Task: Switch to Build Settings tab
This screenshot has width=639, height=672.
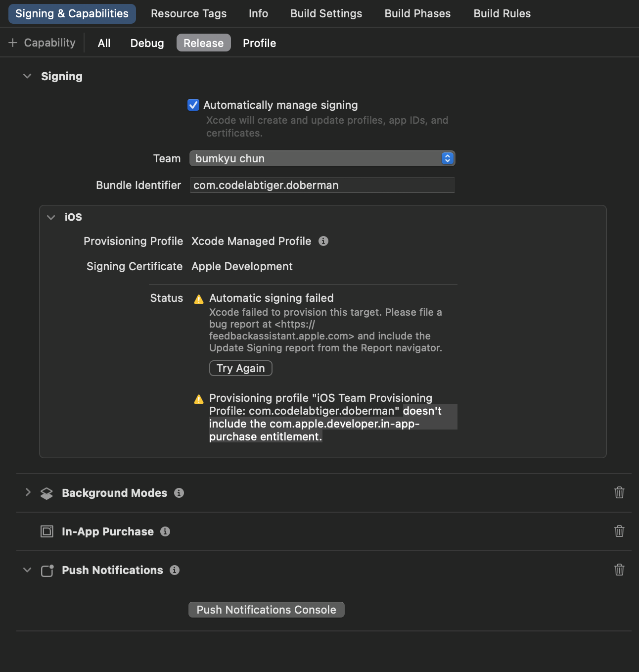Action: pos(326,13)
